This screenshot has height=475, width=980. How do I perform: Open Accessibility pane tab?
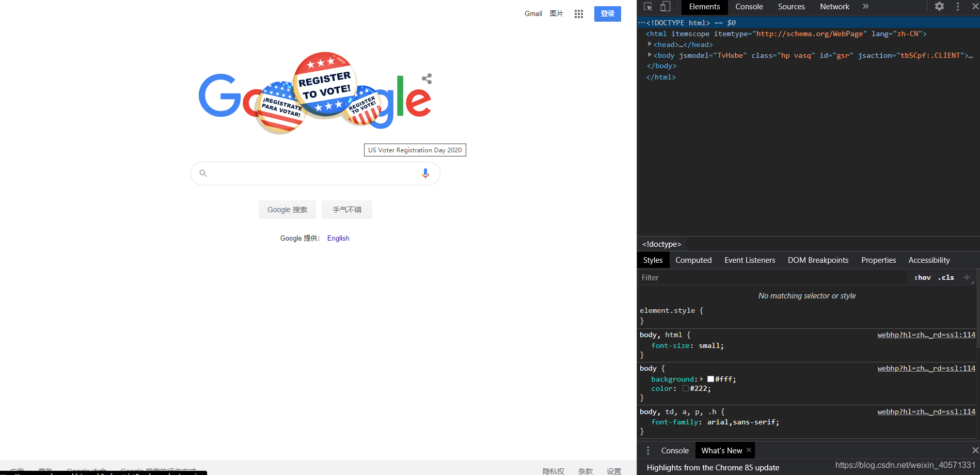(929, 260)
